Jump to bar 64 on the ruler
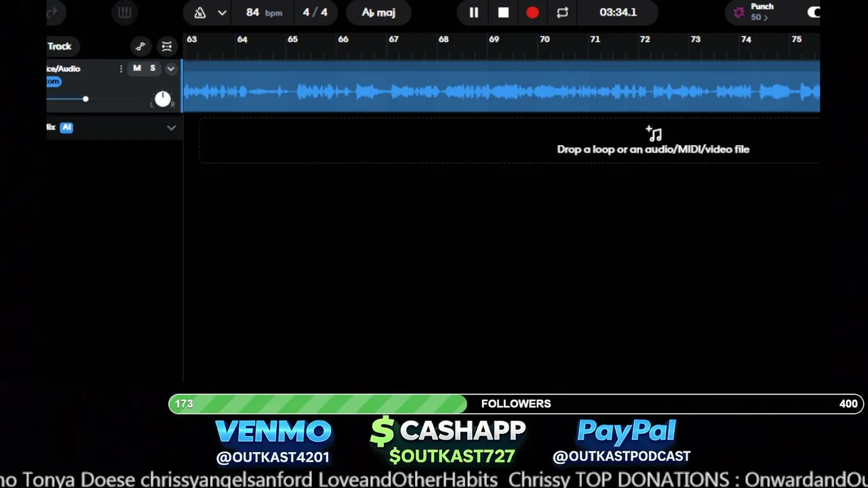 coord(242,39)
